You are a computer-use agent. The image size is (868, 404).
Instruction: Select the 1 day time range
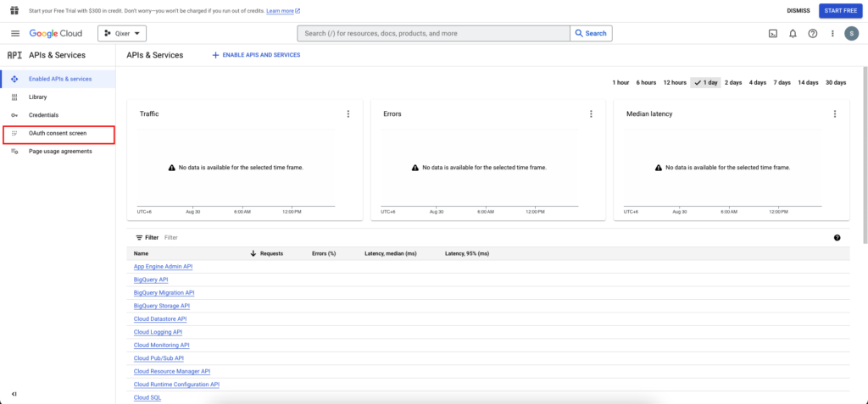(706, 82)
